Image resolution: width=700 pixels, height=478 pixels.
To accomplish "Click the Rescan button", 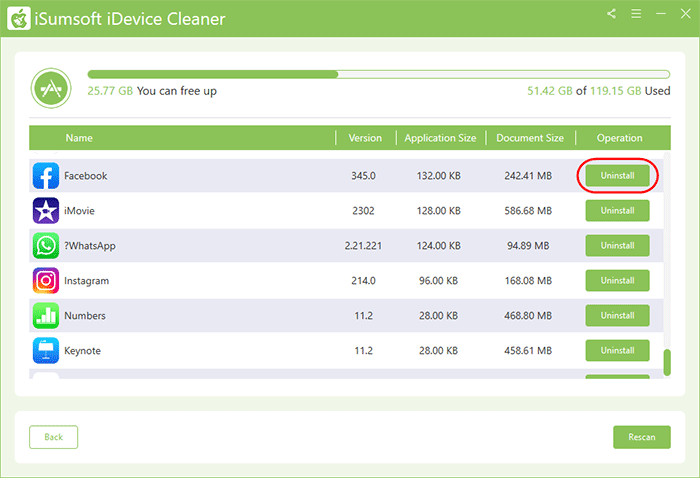I will point(642,437).
